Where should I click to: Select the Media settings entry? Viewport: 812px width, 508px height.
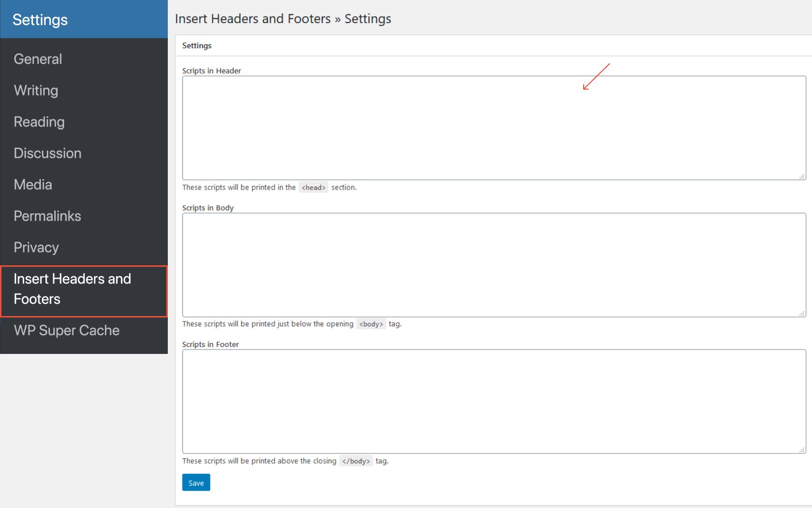pos(32,185)
